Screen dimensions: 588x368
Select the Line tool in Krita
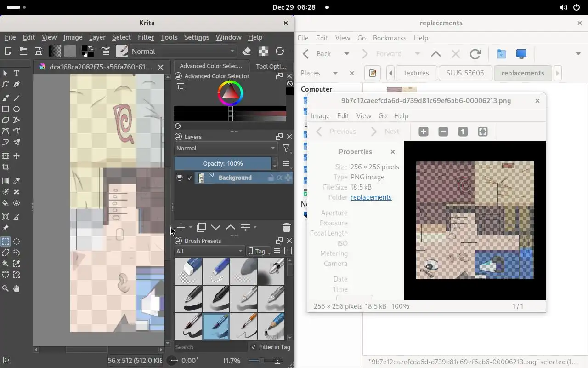tap(17, 98)
